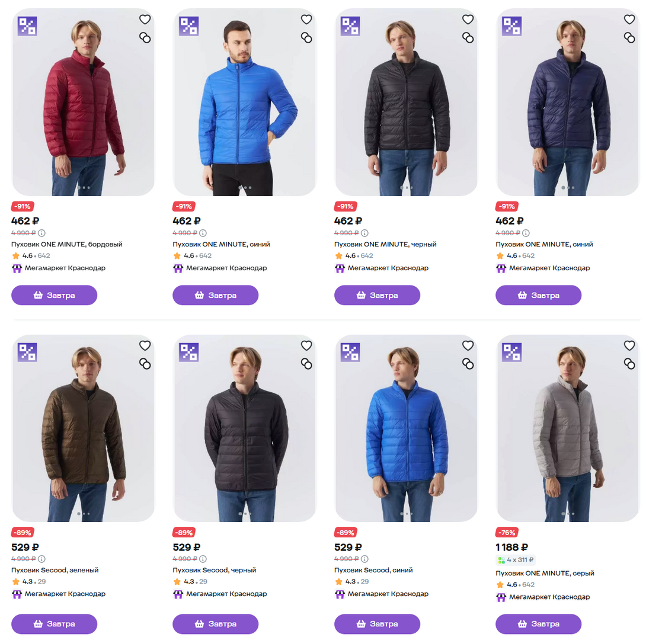Add the burgundy ONE MINUTE jacket to favorites
Viewport: 646px width, 644px height.
pyautogui.click(x=145, y=20)
